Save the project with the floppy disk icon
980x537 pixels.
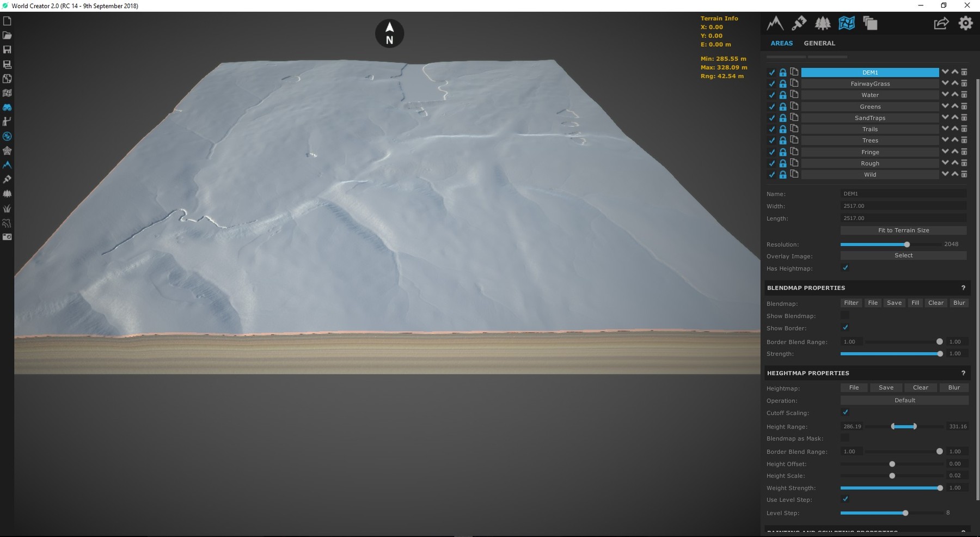click(7, 50)
